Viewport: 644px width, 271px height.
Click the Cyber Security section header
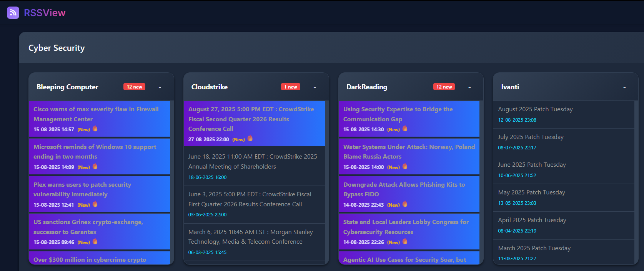(x=57, y=48)
